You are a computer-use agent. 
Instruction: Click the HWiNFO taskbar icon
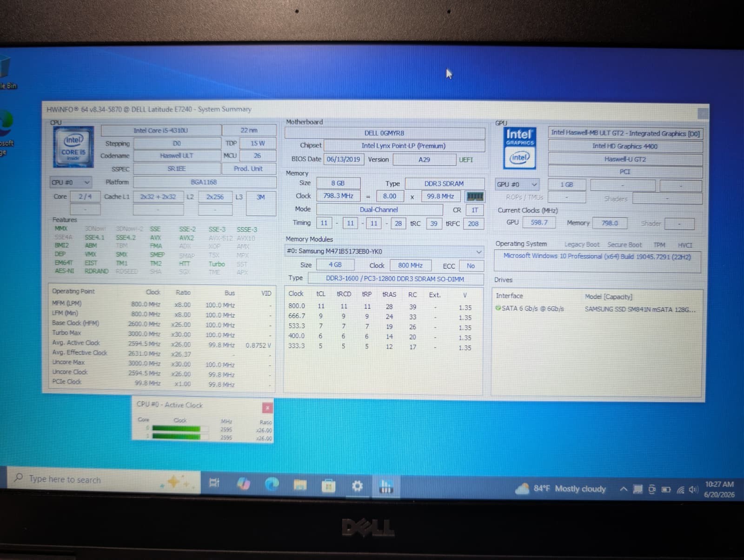point(385,487)
